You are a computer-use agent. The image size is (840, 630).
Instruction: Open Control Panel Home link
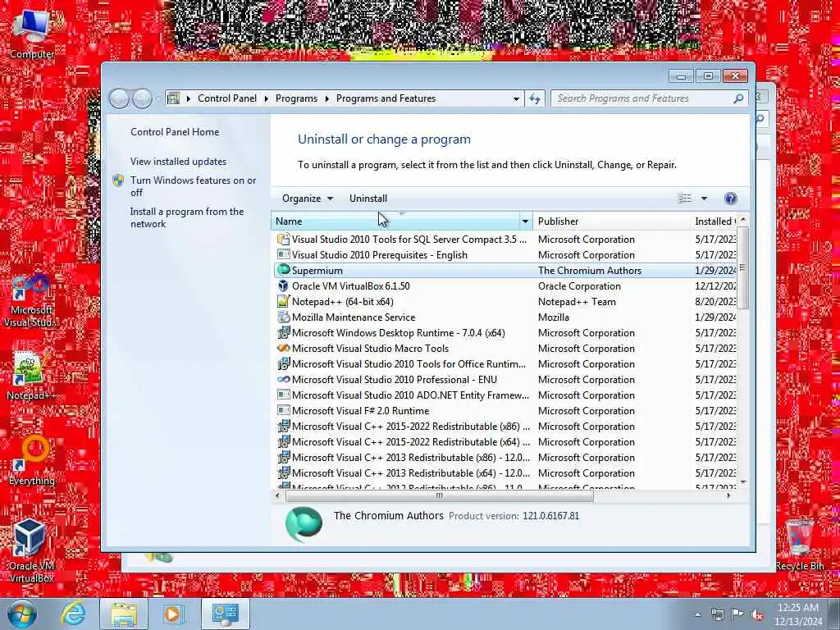[175, 132]
